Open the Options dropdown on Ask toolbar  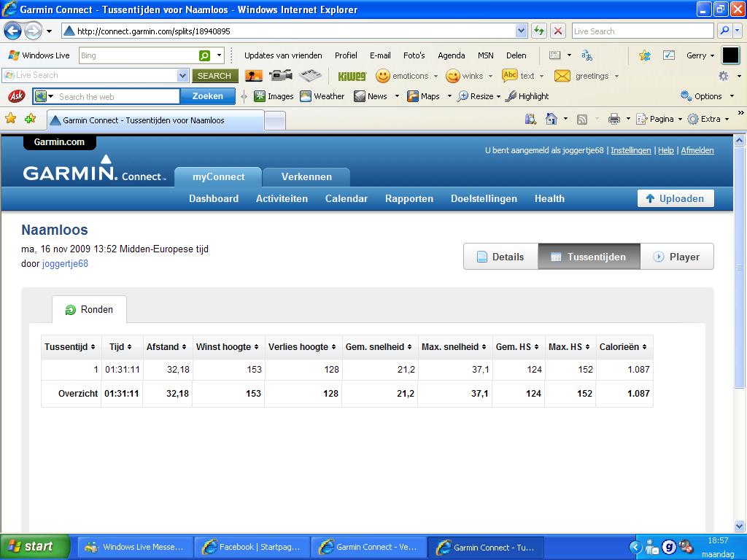[x=732, y=96]
